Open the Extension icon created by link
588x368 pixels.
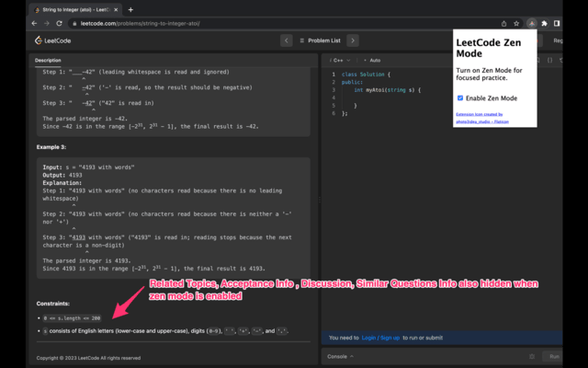480,114
